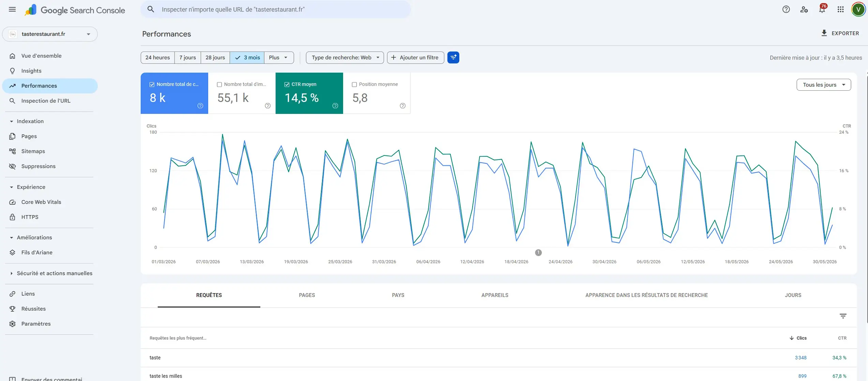
Task: Click the Paramètres gear icon
Action: click(x=12, y=324)
